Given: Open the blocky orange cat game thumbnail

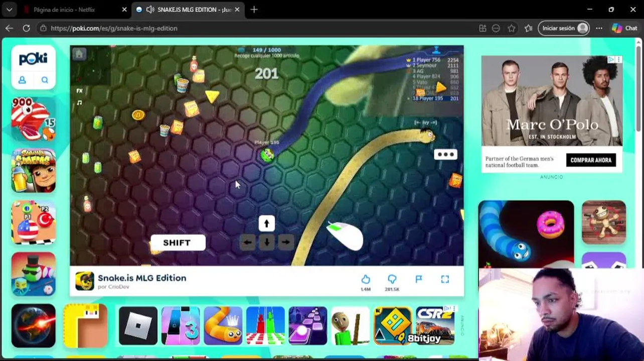Looking at the screenshot, I should (x=85, y=326).
